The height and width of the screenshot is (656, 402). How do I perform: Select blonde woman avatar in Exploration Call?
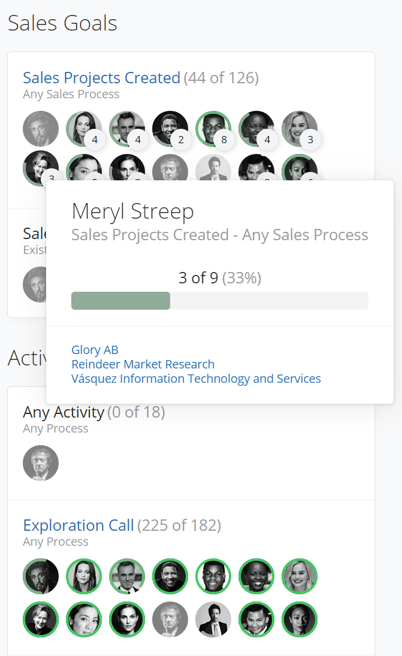pyautogui.click(x=300, y=576)
